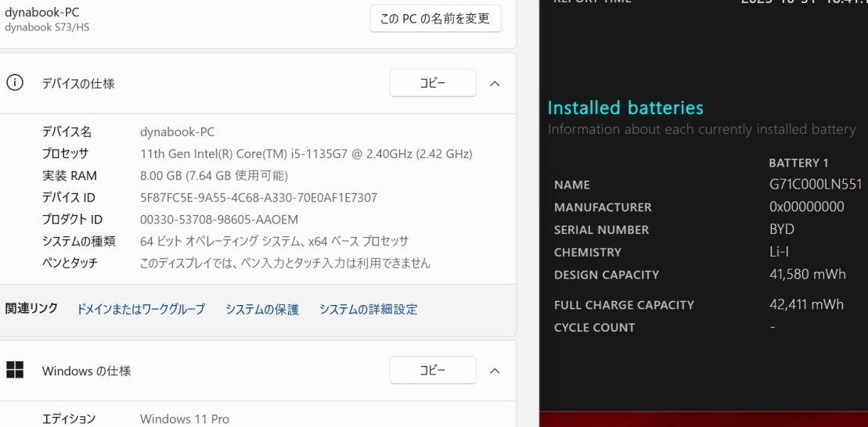The width and height of the screenshot is (868, 427).
Task: Select design capacity 41,580 mWh
Action: point(807,274)
